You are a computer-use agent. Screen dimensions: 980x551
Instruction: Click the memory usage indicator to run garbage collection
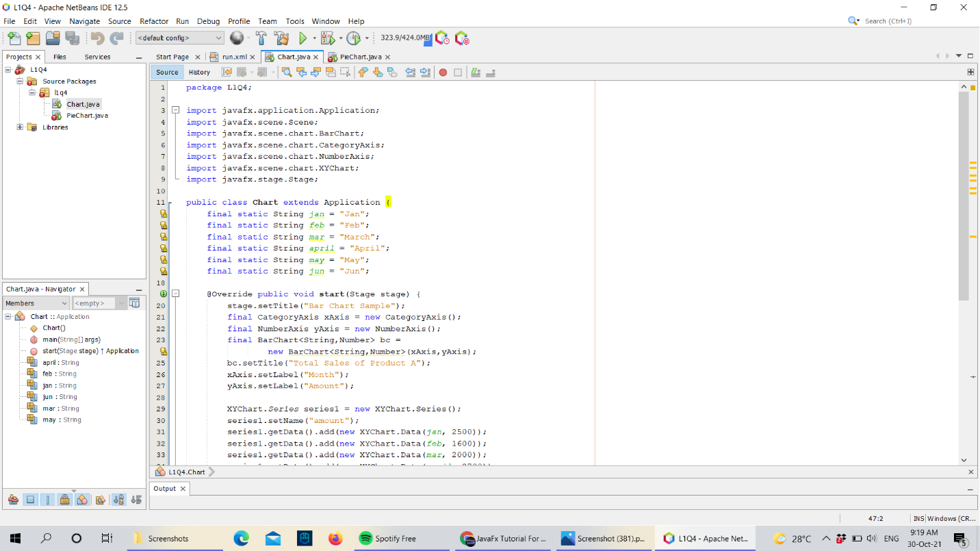tap(405, 38)
